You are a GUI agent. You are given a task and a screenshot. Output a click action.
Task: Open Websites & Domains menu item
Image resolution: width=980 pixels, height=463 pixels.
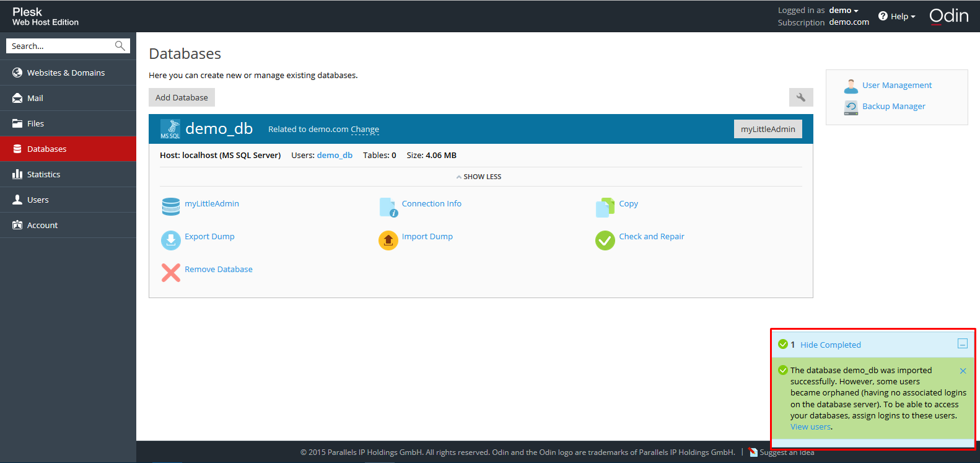click(x=68, y=73)
